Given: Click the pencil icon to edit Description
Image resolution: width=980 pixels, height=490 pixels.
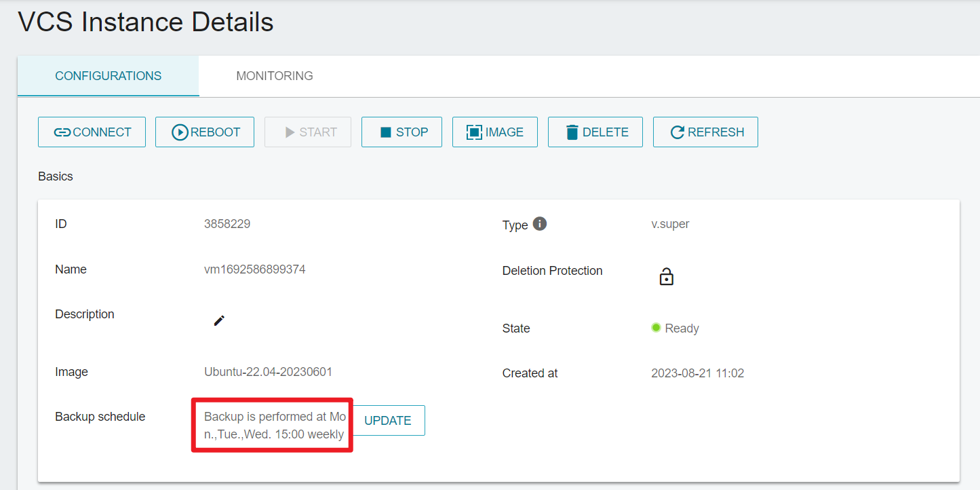Looking at the screenshot, I should pyautogui.click(x=219, y=320).
